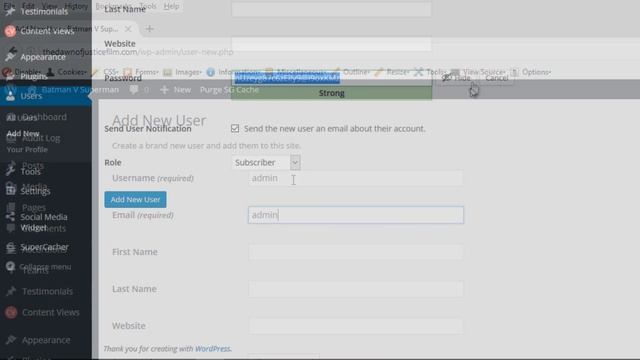Image resolution: width=640 pixels, height=360 pixels.
Task: Open the Resize toolbar item
Action: 392,72
